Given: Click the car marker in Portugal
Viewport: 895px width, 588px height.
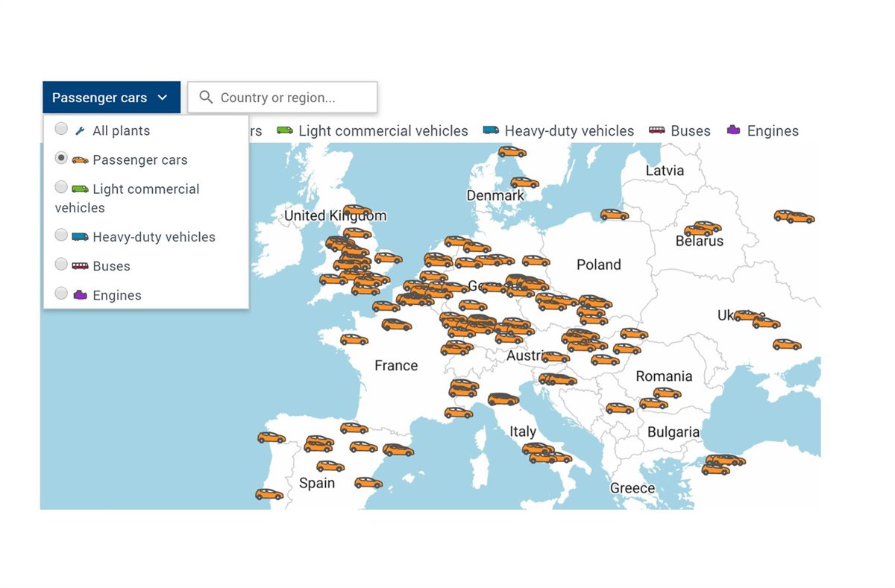Looking at the screenshot, I should pos(268,494).
